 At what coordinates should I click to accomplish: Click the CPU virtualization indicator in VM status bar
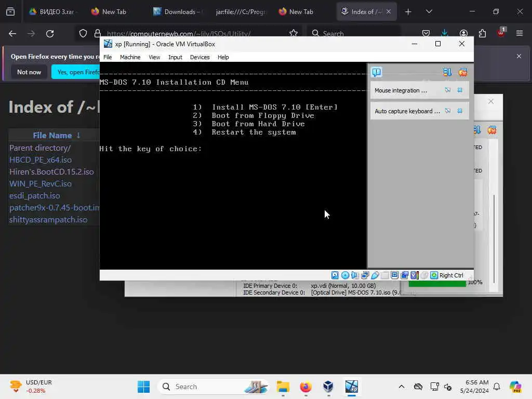[x=414, y=275]
